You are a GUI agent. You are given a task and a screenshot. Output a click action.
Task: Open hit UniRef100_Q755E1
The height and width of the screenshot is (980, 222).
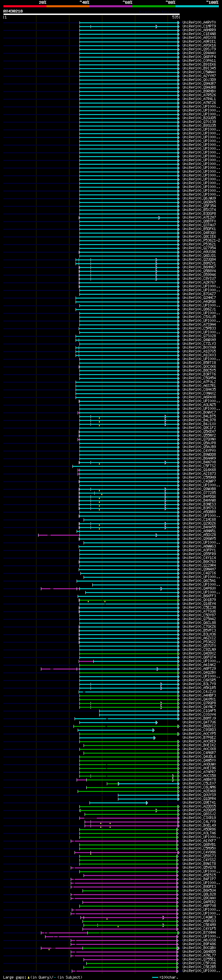199,959
